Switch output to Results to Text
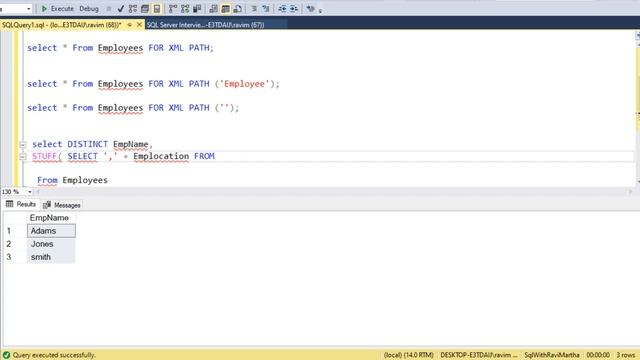640x360 pixels. pyautogui.click(x=213, y=9)
